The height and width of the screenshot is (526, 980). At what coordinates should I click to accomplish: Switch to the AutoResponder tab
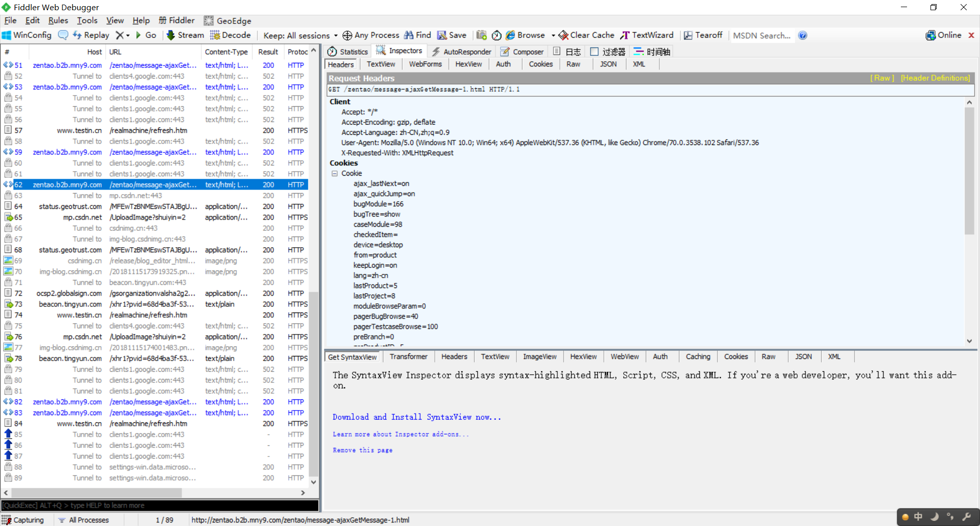tap(461, 52)
